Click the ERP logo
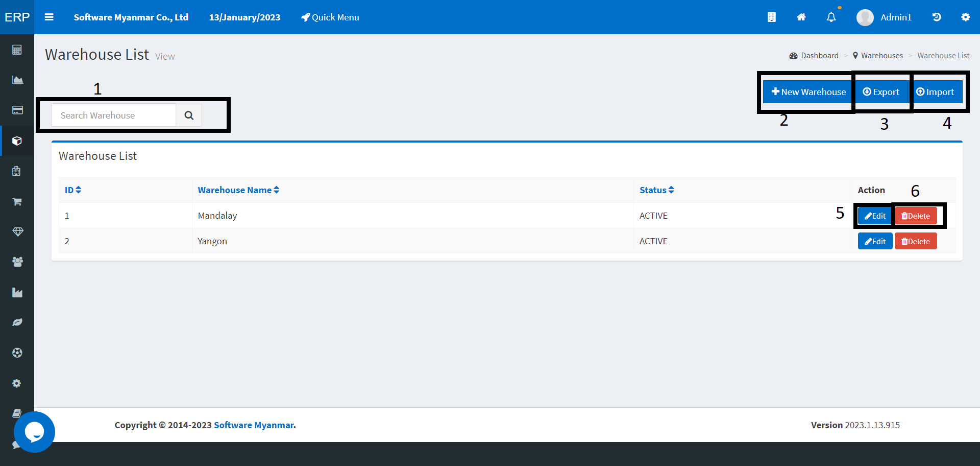The image size is (980, 466). tap(17, 17)
